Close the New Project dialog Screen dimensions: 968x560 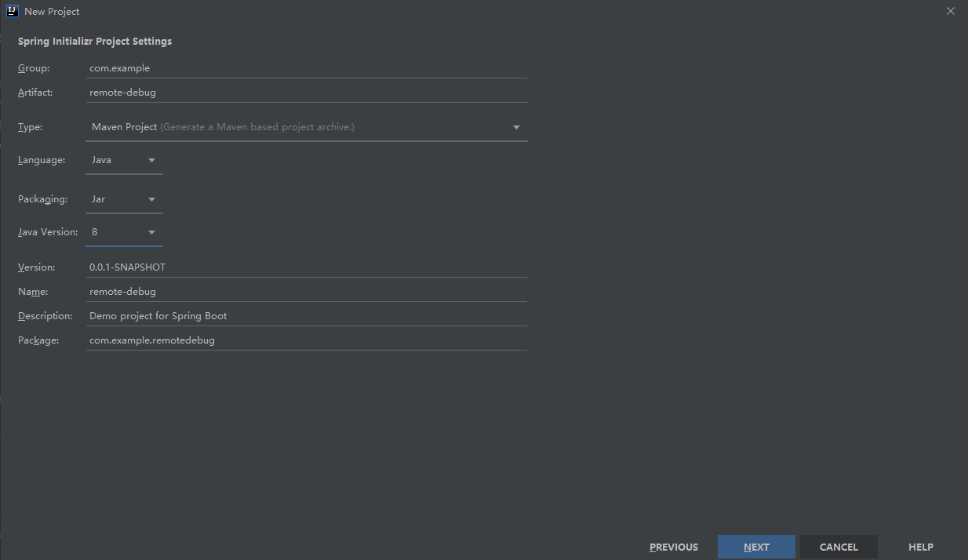(951, 11)
